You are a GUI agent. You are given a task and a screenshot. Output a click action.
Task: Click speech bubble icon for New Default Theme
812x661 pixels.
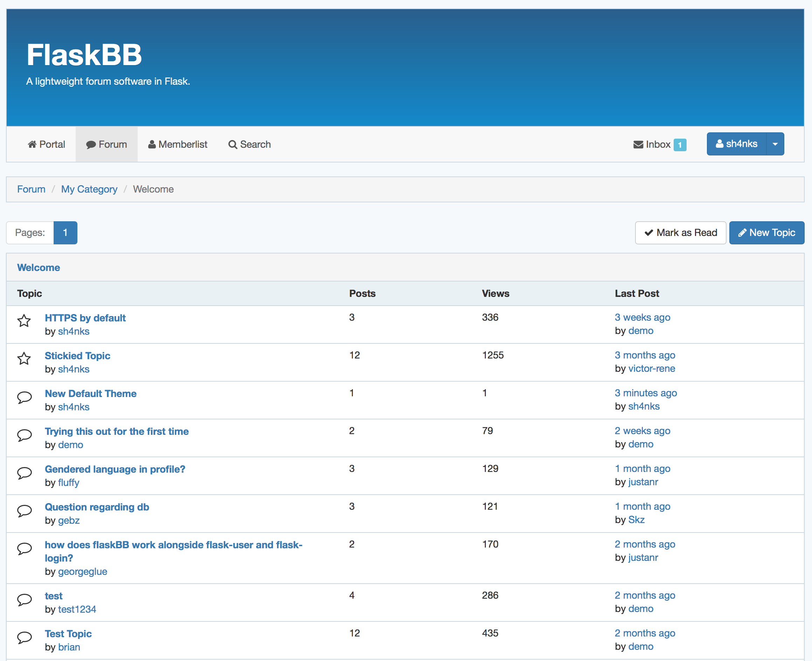click(25, 397)
